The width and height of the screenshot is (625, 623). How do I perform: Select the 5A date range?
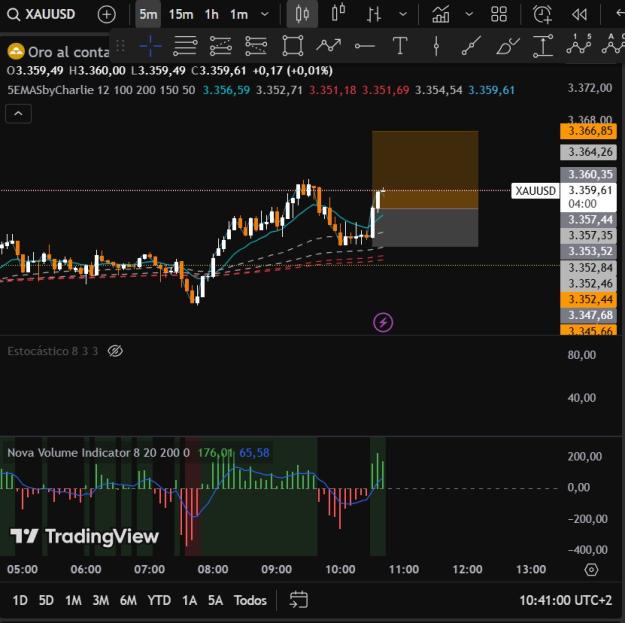click(215, 600)
